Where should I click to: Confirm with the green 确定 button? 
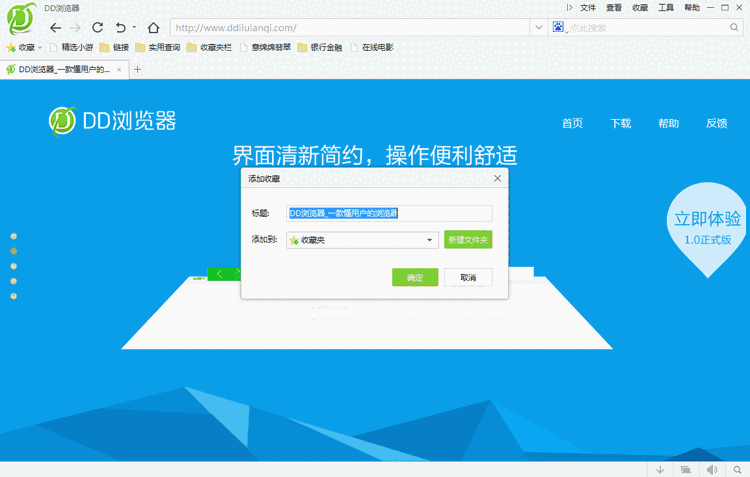[x=415, y=277]
